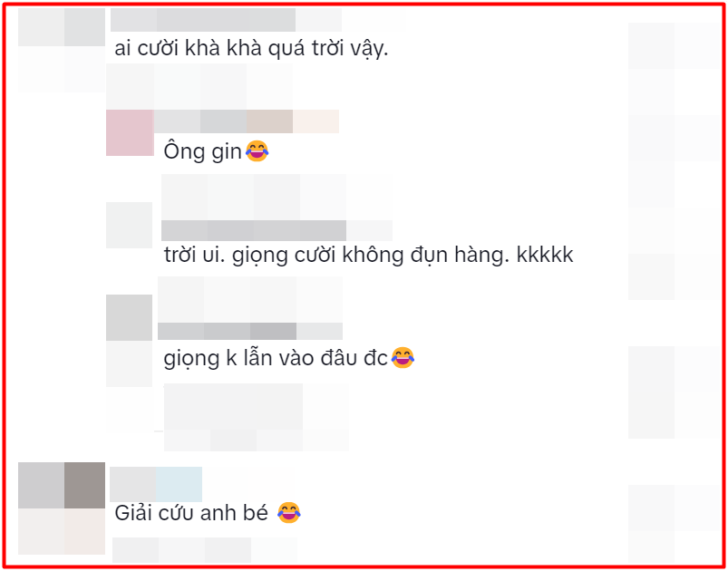
Task: Select the reply text "giọng k lẫn vào đâu đc"
Action: 276,359
